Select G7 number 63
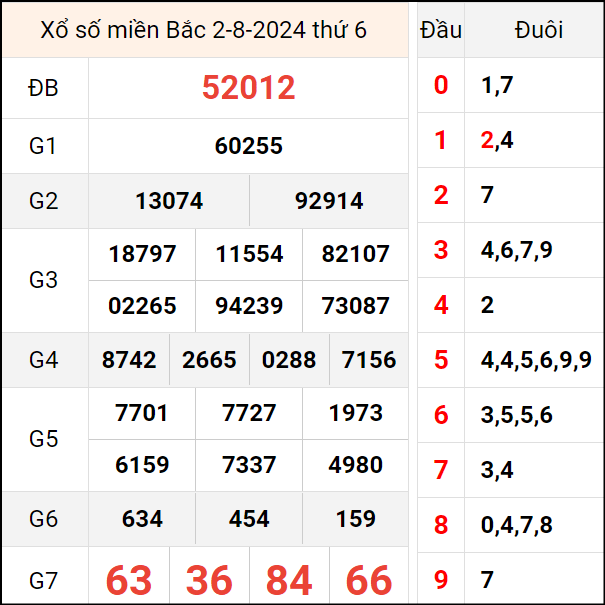The height and width of the screenshot is (605, 605). [x=129, y=580]
